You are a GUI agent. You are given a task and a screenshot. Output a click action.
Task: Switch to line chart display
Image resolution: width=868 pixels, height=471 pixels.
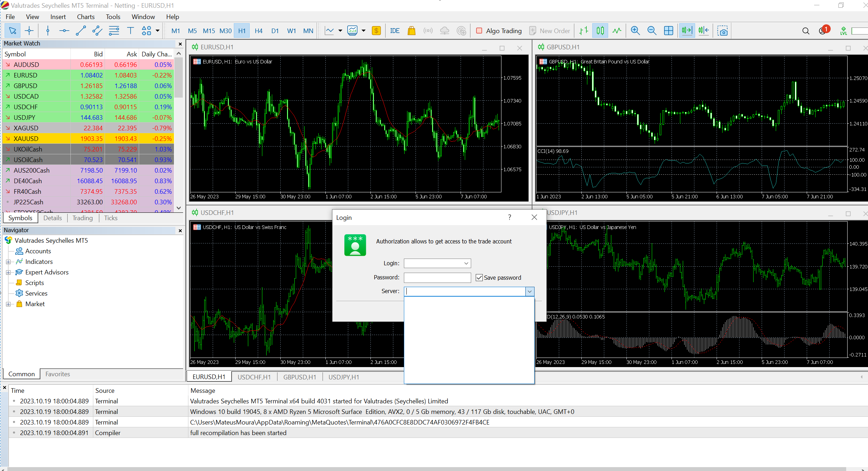tap(617, 31)
